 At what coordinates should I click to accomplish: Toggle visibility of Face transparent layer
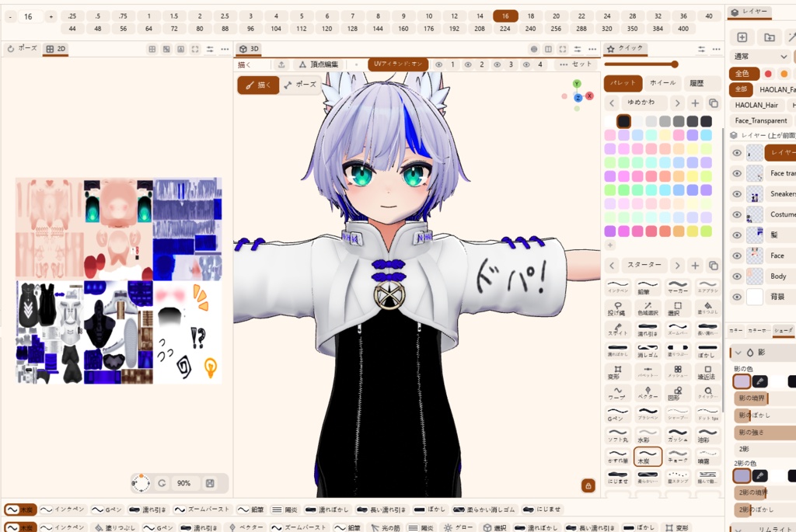737,173
